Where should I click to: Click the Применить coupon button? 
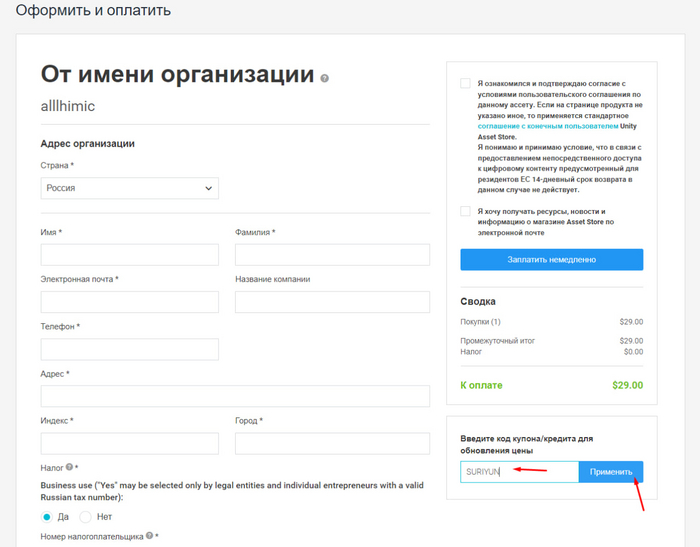(611, 472)
